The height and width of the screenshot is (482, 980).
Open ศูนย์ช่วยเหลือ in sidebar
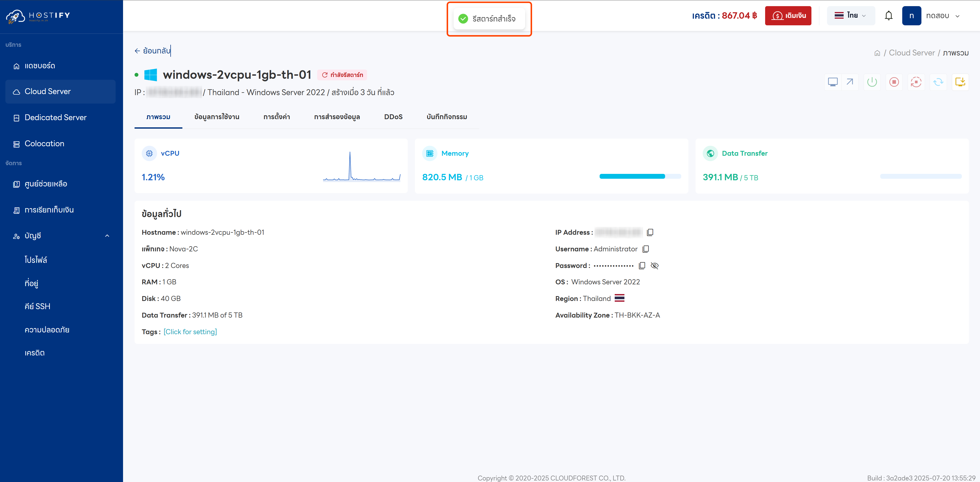pyautogui.click(x=61, y=184)
